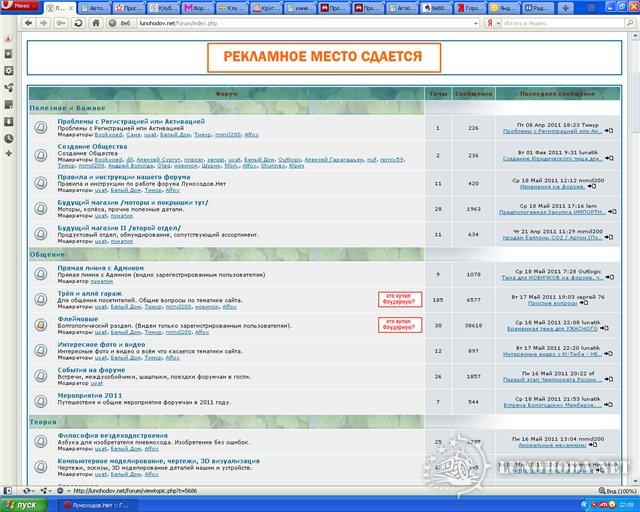
Task: Open the Полезное и Важное category
Action: tap(67, 108)
